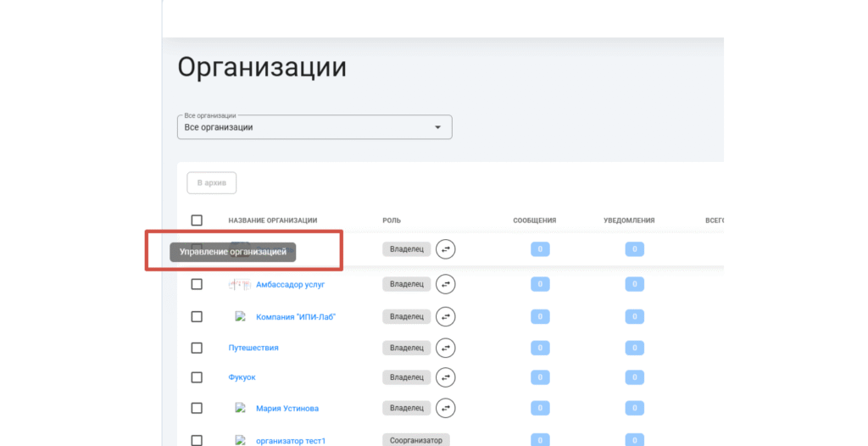The height and width of the screenshot is (446, 868).
Task: Click messages count badge for Фукуок
Action: [x=540, y=377]
